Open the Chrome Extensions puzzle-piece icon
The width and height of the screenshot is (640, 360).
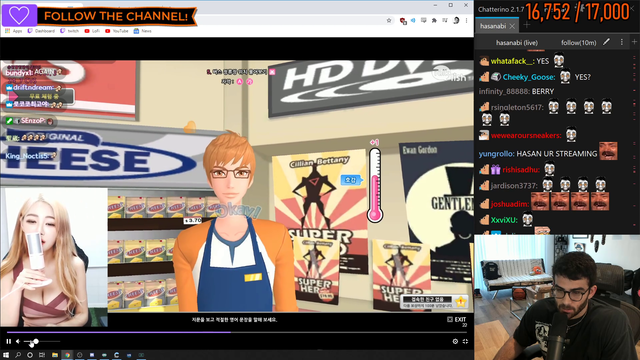[x=434, y=20]
